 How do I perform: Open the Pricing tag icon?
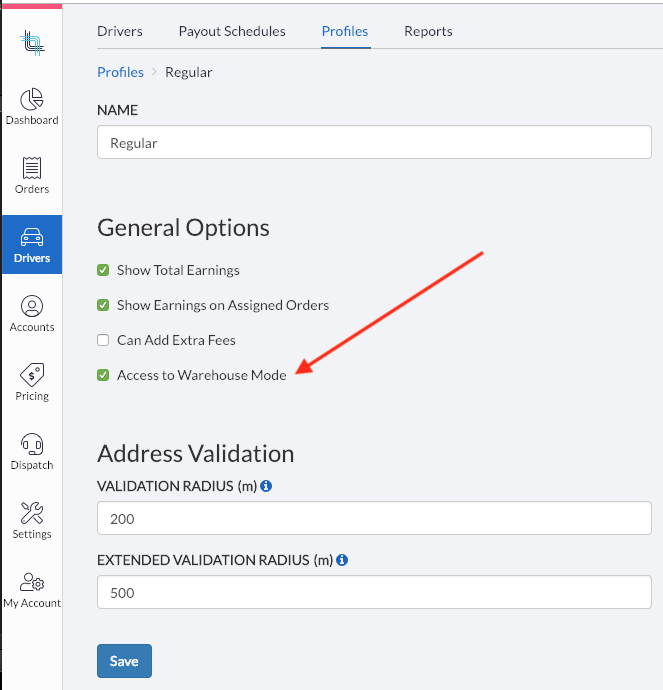(32, 374)
